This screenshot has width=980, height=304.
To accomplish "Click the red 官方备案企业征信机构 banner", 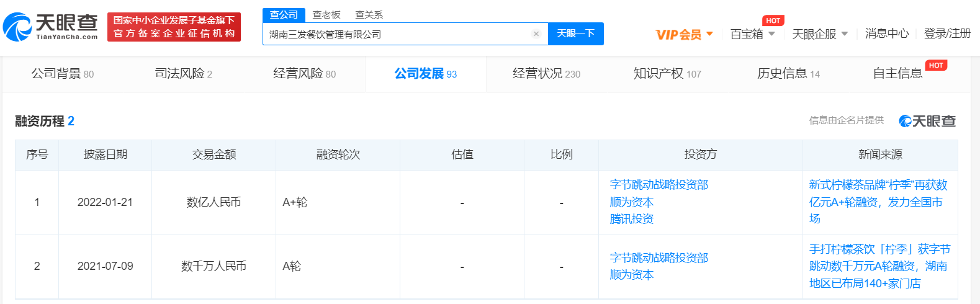I will coord(174,27).
